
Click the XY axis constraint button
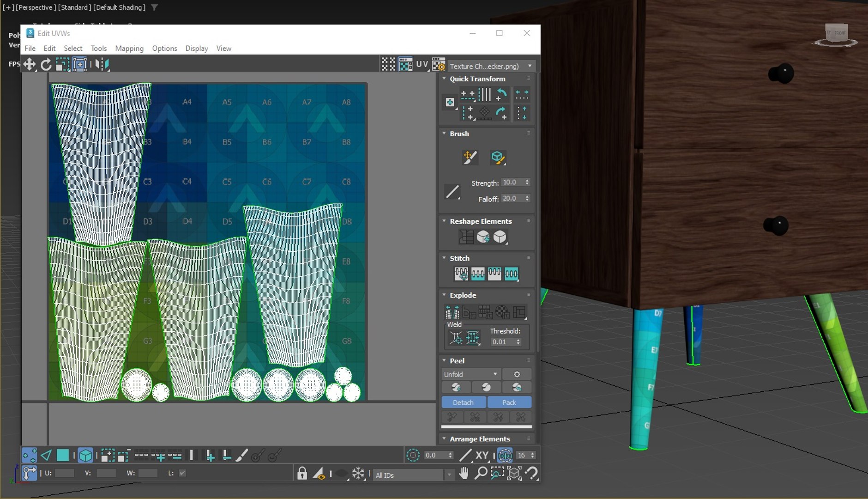coord(482,456)
